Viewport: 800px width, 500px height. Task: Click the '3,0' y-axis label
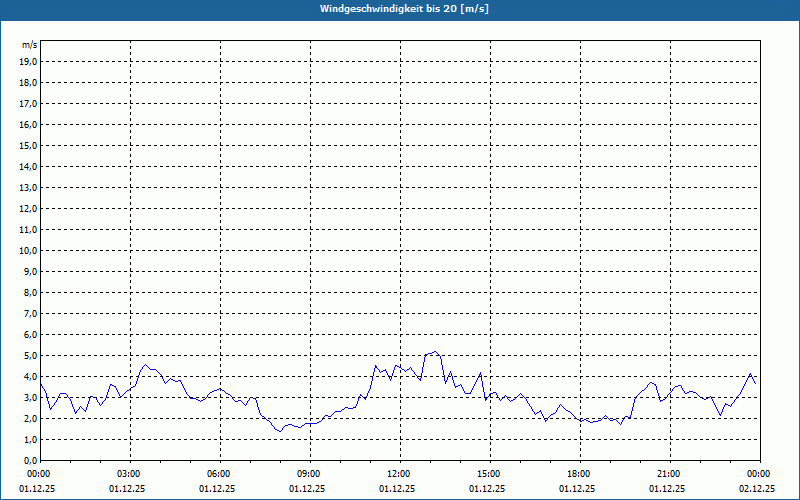click(30, 397)
